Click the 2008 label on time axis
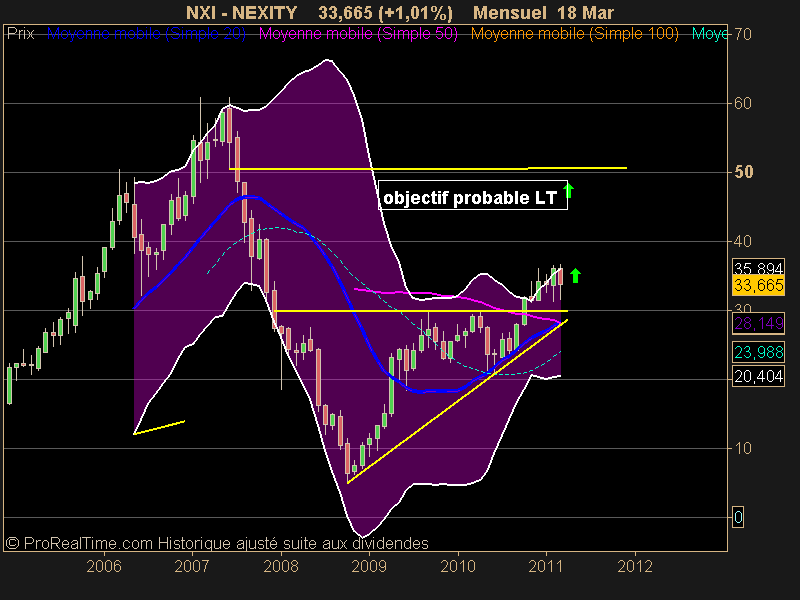Image resolution: width=800 pixels, height=600 pixels. 281,566
